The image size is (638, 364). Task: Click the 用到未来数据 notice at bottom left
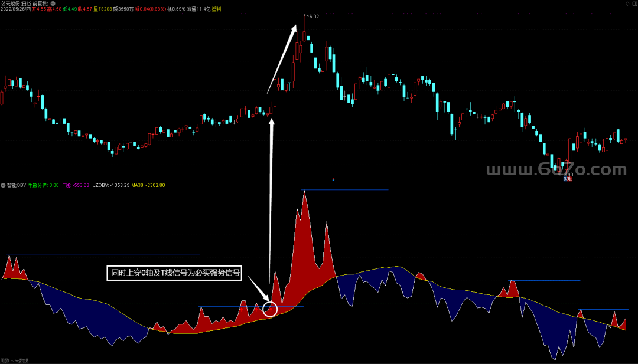(x=14, y=360)
